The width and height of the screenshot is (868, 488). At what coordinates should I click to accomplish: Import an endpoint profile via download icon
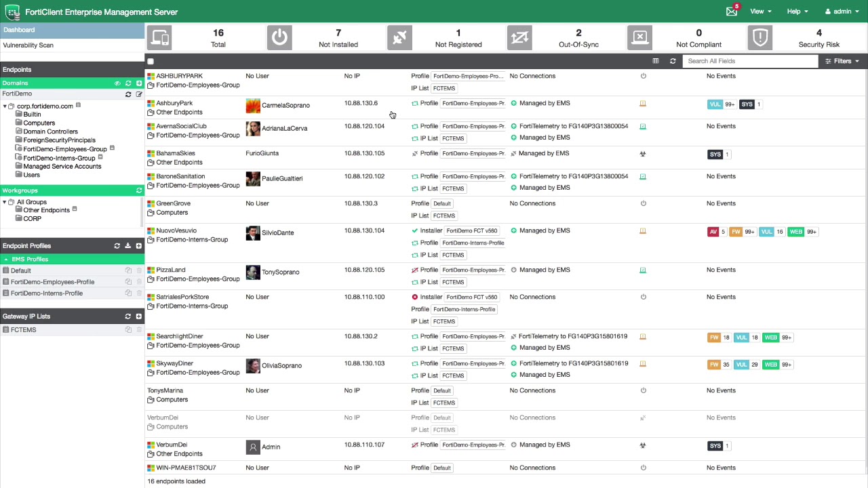point(127,246)
